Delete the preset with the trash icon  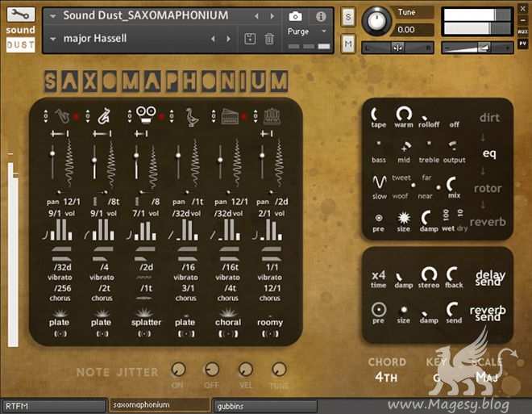269,39
